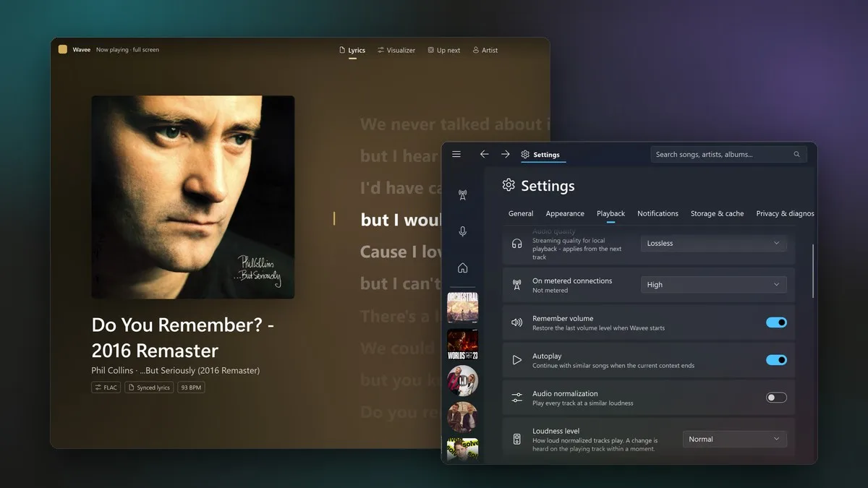Open Loudness level Normal dropdown
This screenshot has width=868, height=488.
coord(734,439)
